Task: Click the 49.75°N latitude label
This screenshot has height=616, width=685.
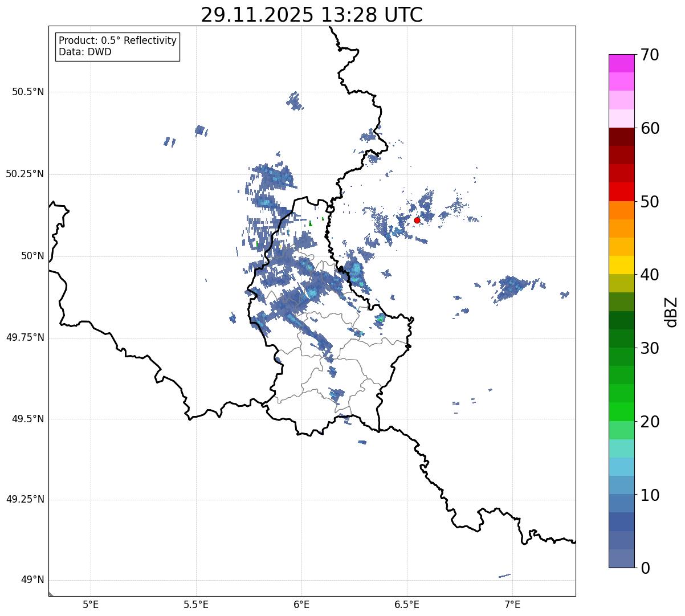Action: pyautogui.click(x=25, y=337)
